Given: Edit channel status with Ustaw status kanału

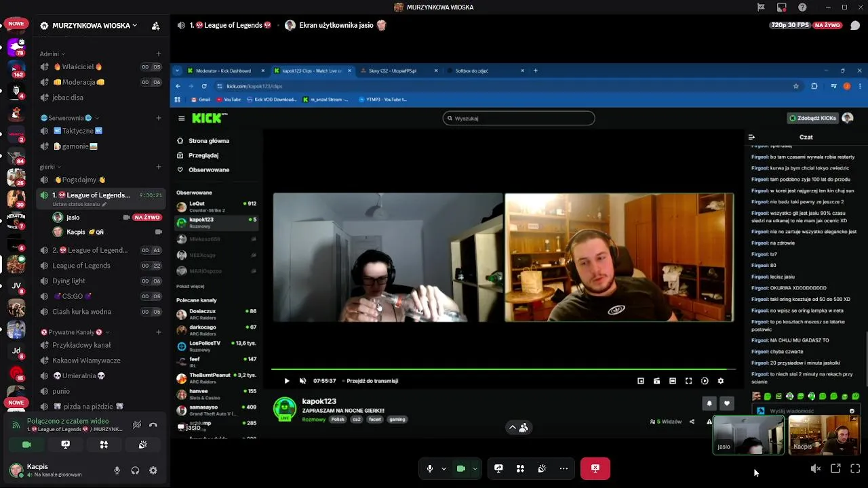Looking at the screenshot, I should pos(79,204).
